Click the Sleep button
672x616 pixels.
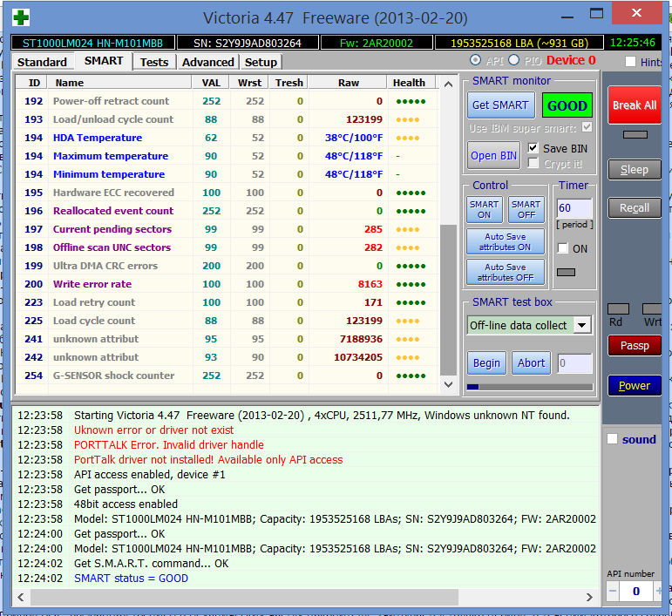click(635, 170)
